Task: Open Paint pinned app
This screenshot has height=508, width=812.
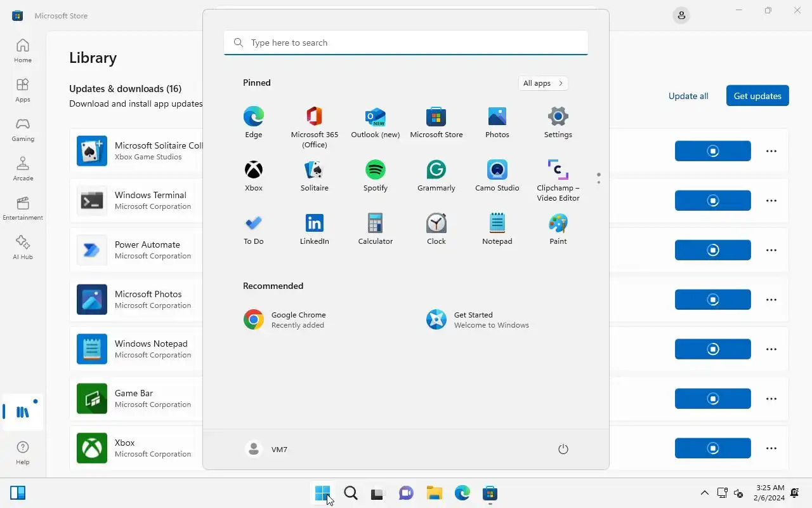Action: point(558,229)
